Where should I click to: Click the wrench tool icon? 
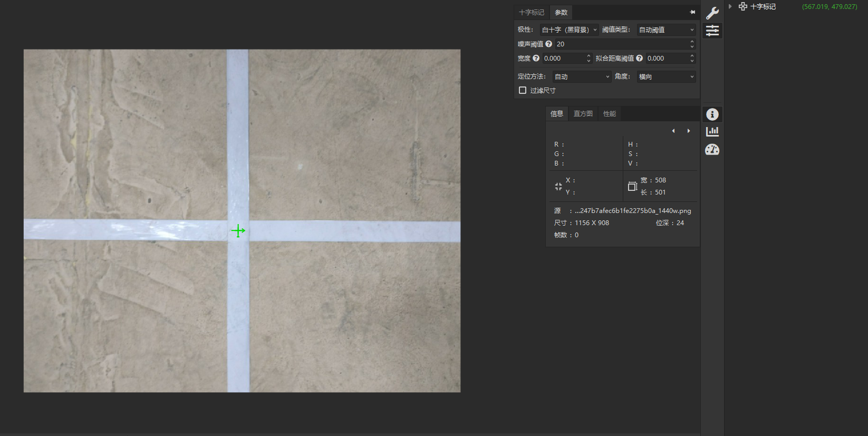[712, 13]
